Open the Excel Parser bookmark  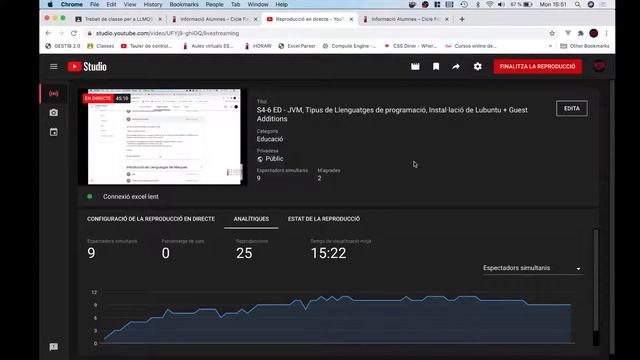tap(297, 46)
